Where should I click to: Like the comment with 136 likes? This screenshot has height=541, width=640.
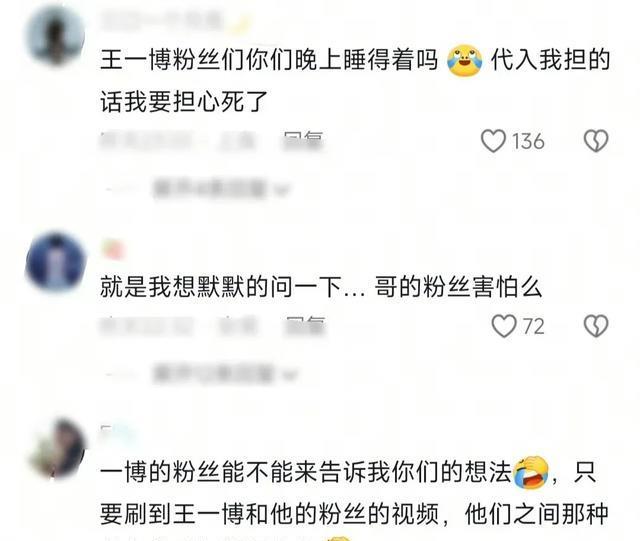coord(493,141)
